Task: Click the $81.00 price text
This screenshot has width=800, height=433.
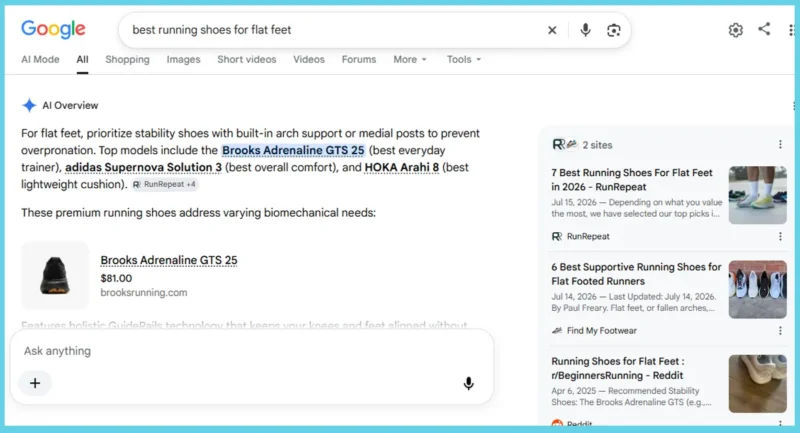Action: coord(116,278)
